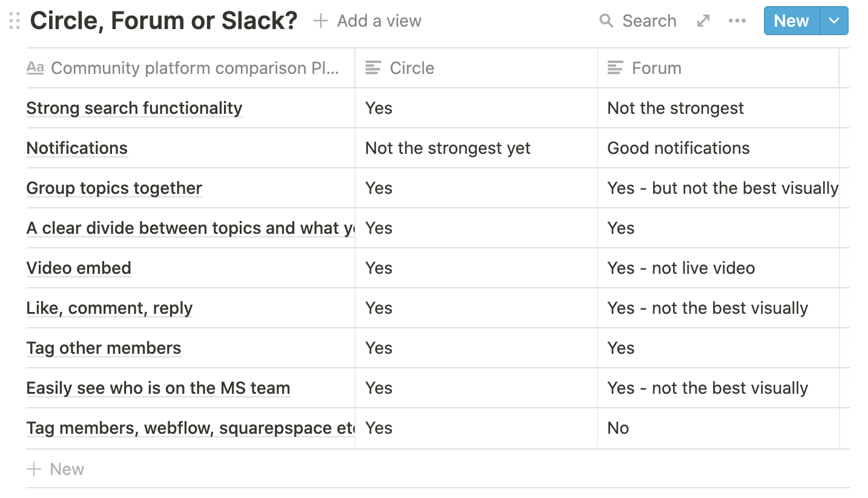868x498 pixels.
Task: Open the Forum column header menu
Action: 657,68
